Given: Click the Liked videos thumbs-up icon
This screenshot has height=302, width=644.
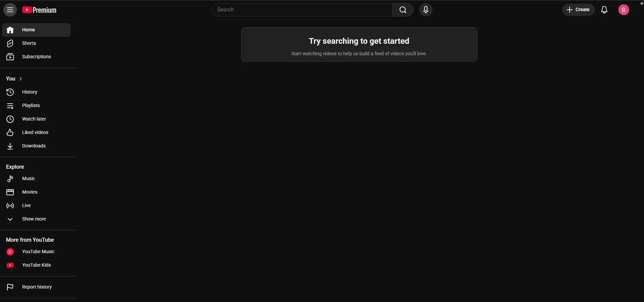Looking at the screenshot, I should pyautogui.click(x=10, y=133).
